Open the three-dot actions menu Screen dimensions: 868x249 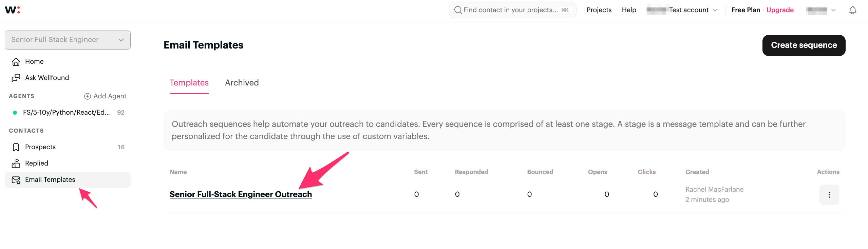[x=829, y=195]
